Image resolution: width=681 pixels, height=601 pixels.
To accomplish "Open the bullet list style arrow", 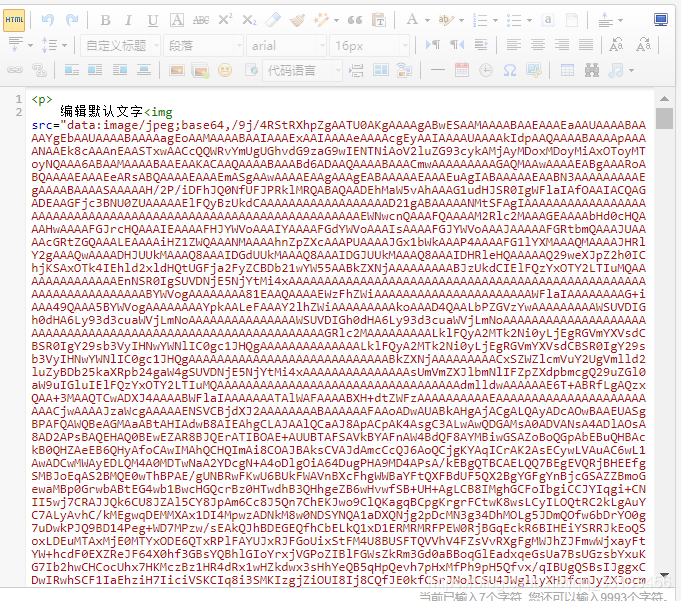I will coord(529,20).
